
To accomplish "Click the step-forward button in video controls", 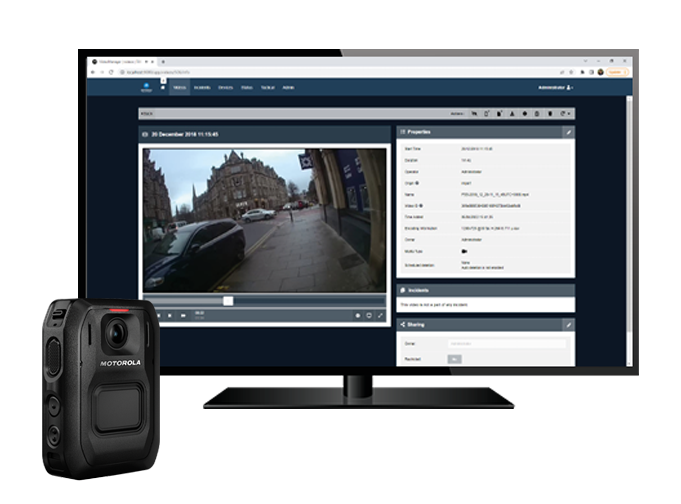I will (184, 315).
